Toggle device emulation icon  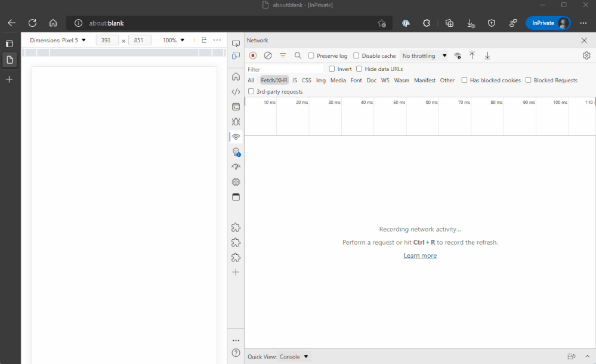[x=236, y=56]
